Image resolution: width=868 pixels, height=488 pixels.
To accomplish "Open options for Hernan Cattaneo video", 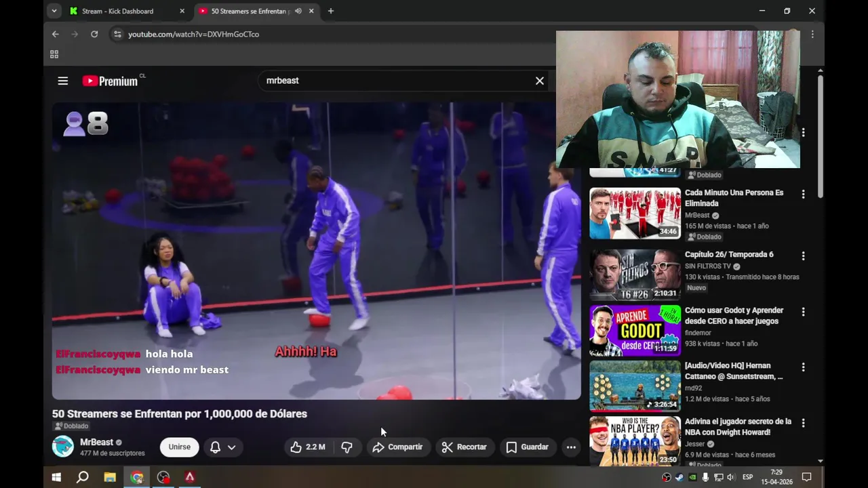I will pyautogui.click(x=803, y=367).
